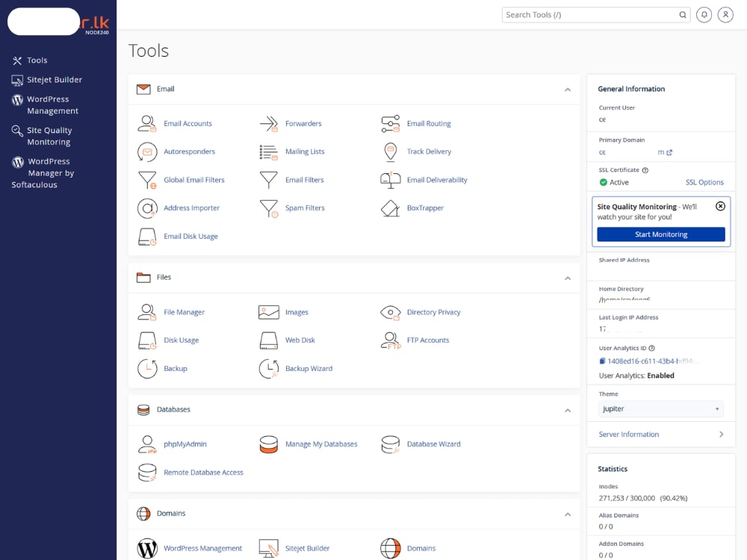The height and width of the screenshot is (560, 747).
Task: Open the Images icon
Action: pos(269,312)
